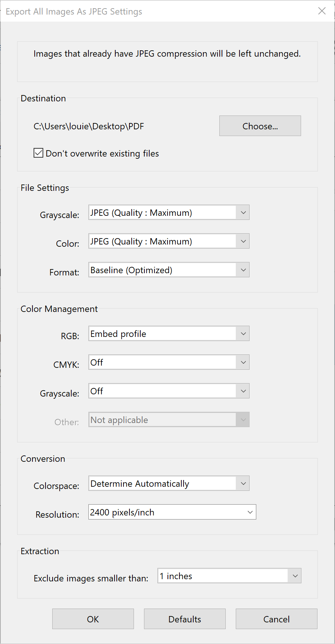This screenshot has width=335, height=644.
Task: Open the RGB Embed profile dropdown
Action: (169, 334)
